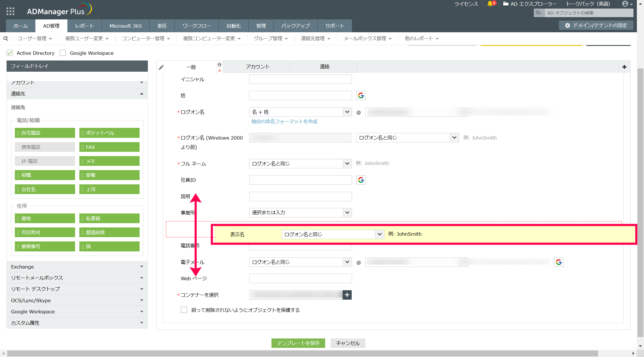Image resolution: width=644 pixels, height=357 pixels.
Task: Enable the Google Workspace checkbox
Action: point(63,53)
